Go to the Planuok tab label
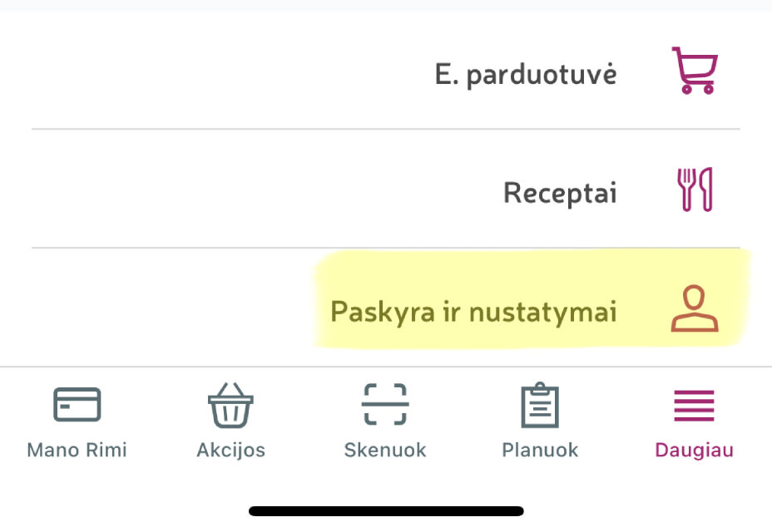 [x=540, y=451]
